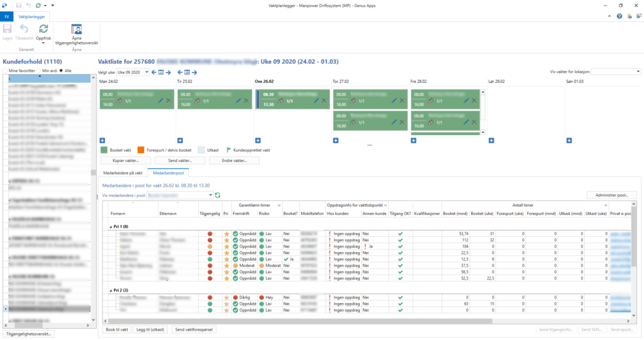Open the Åpne tilgjengelighetsoversikt ribbon icon
Screen dimensions: 644x340
click(x=76, y=29)
